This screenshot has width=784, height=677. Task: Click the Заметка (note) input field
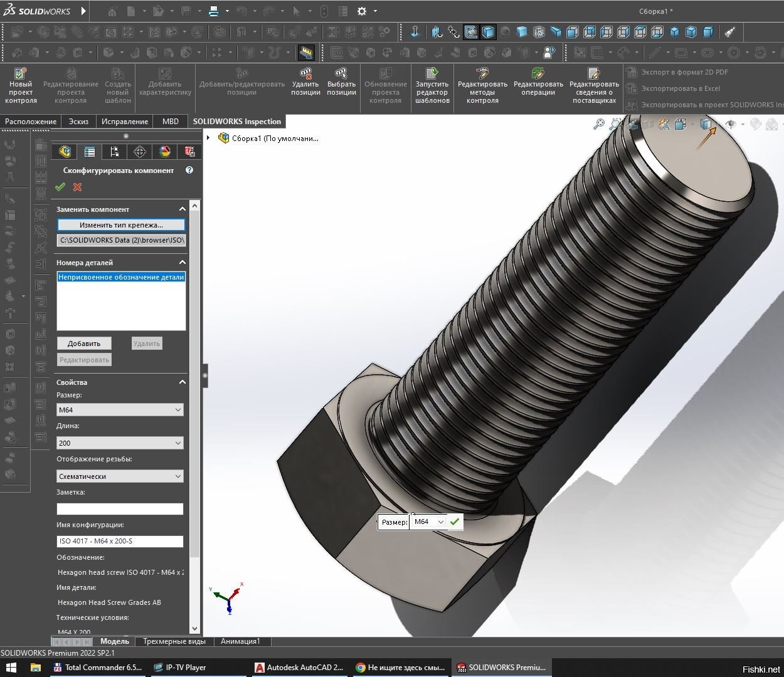click(120, 509)
